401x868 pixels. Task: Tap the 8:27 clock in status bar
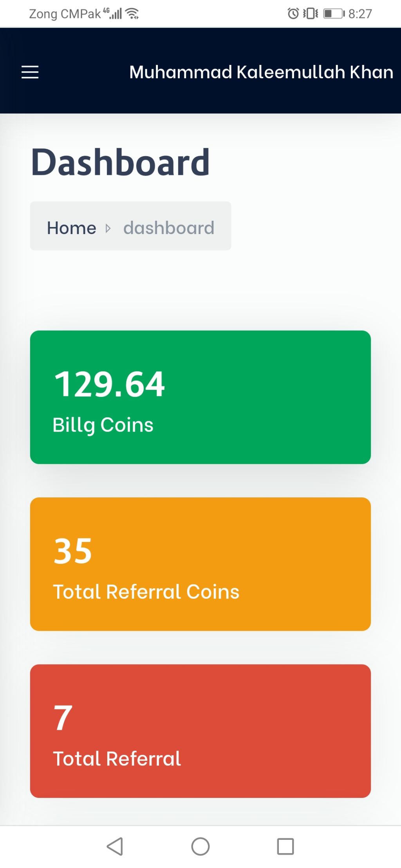click(360, 14)
